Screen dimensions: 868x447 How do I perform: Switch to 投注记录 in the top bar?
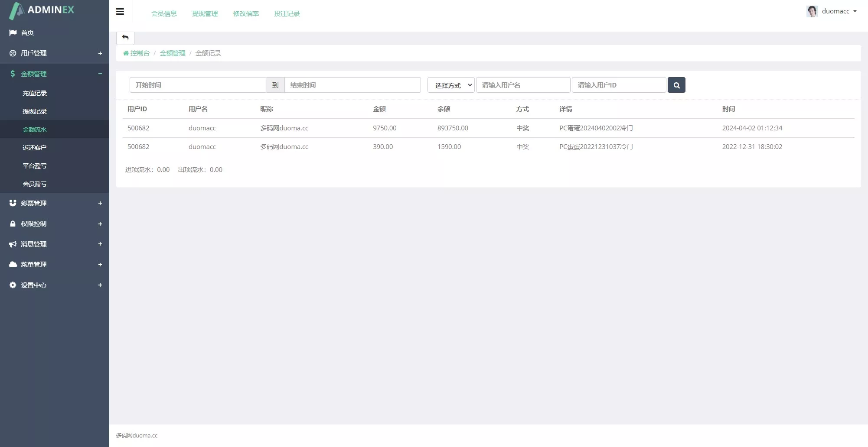click(x=286, y=13)
